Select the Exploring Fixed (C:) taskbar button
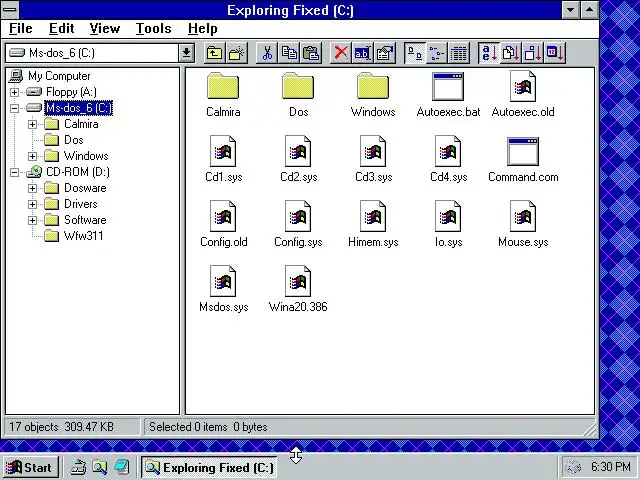Viewport: 640px width, 480px height. [209, 467]
